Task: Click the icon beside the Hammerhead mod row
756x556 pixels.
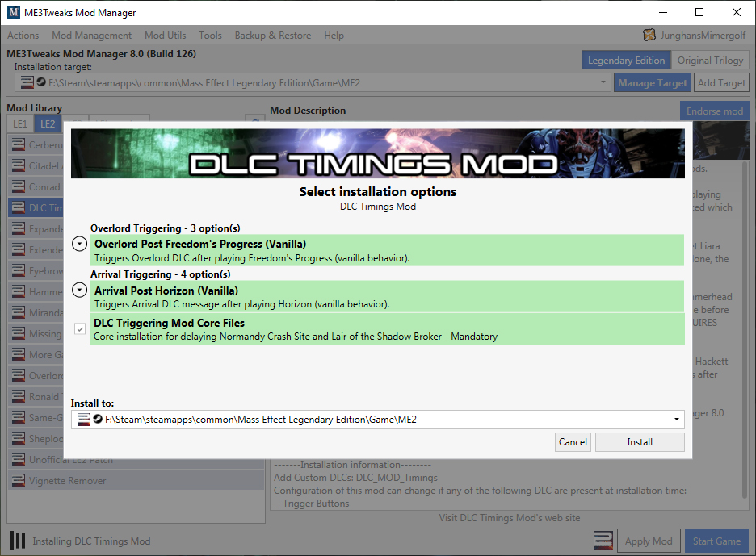Action: (19, 291)
